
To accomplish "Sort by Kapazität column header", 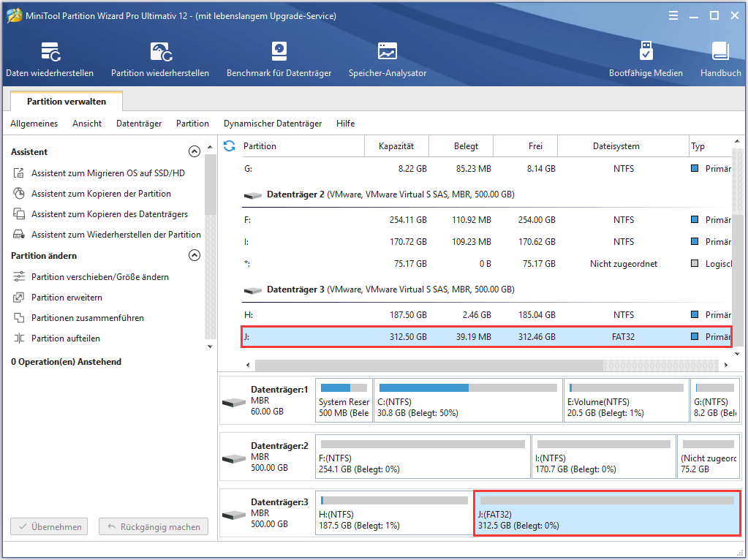I will (x=396, y=146).
